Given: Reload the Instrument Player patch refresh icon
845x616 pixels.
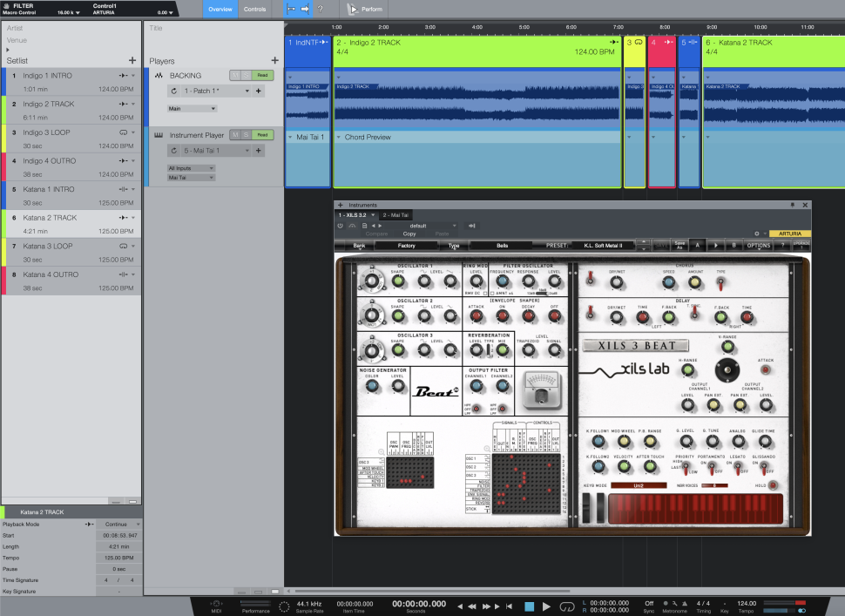Looking at the screenshot, I should click(x=174, y=151).
